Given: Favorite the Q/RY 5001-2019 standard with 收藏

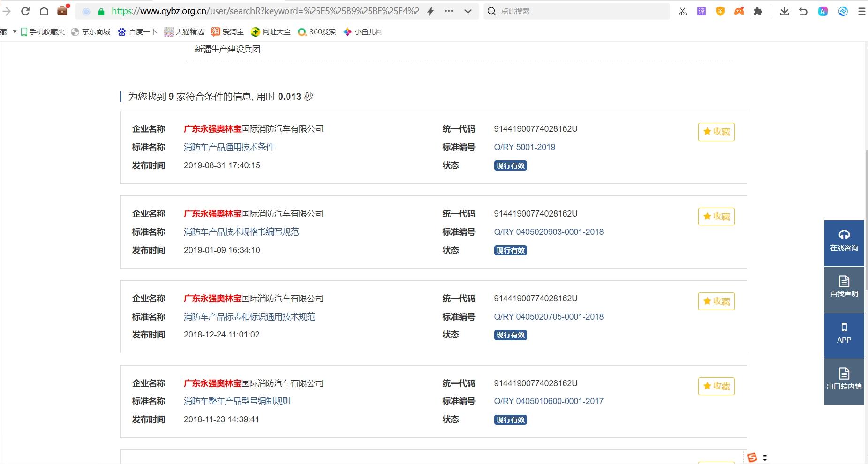Looking at the screenshot, I should coord(716,132).
